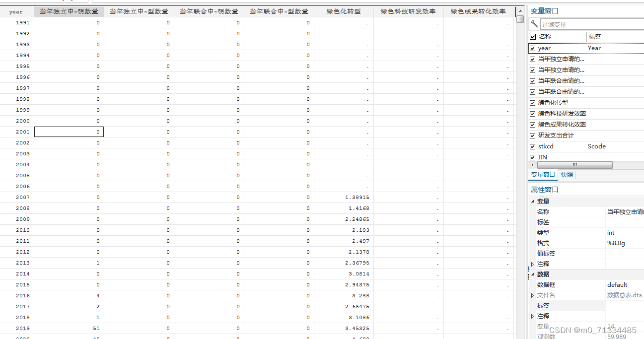
Task: Click the 2001 year cell
Action: point(17,132)
